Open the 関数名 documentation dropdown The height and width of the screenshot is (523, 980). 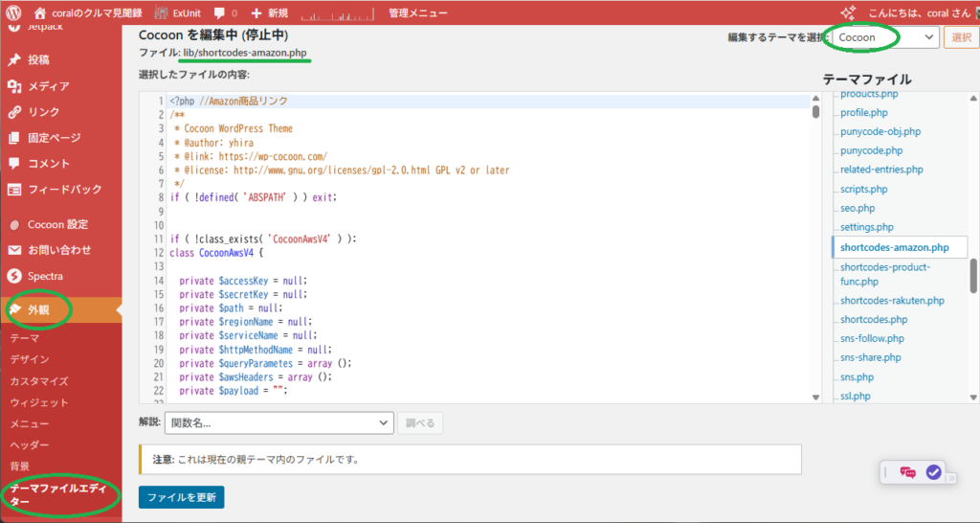click(278, 423)
